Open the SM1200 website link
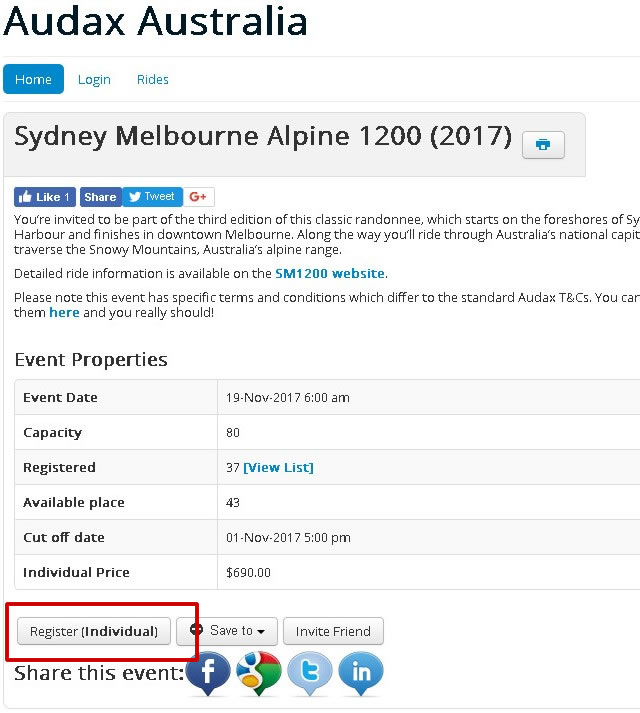640x713 pixels. pos(330,273)
